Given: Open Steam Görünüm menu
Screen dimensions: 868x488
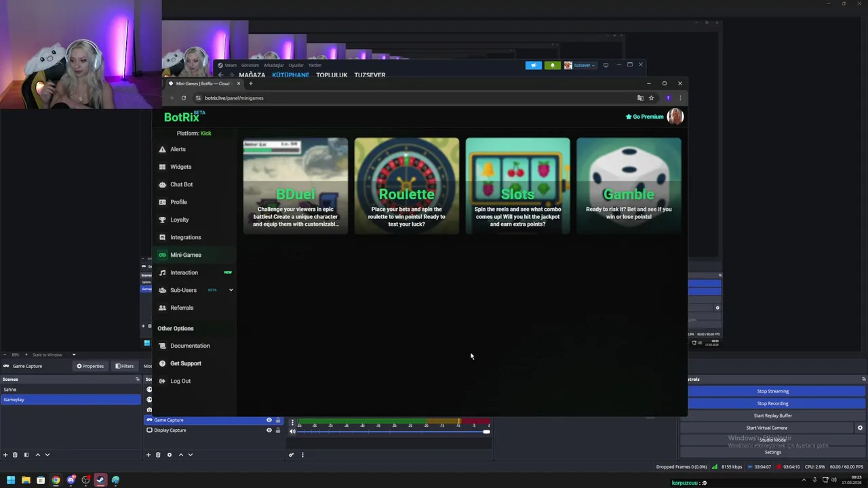Looking at the screenshot, I should point(250,65).
